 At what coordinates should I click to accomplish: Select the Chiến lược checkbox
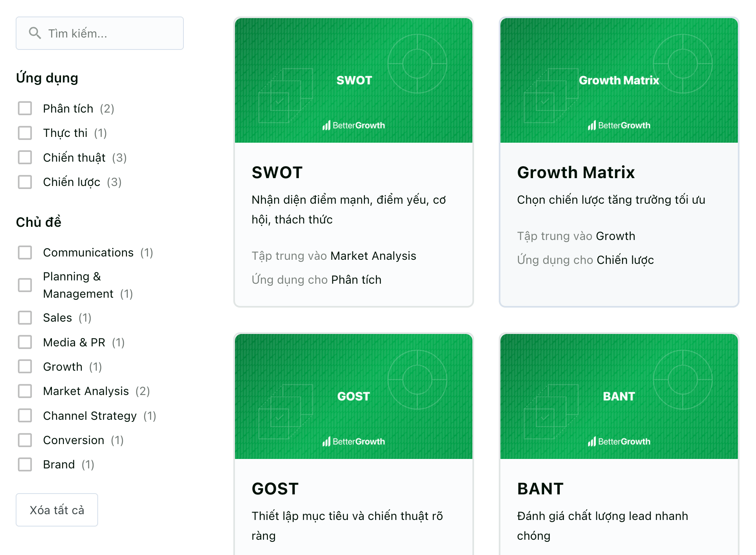(x=25, y=182)
